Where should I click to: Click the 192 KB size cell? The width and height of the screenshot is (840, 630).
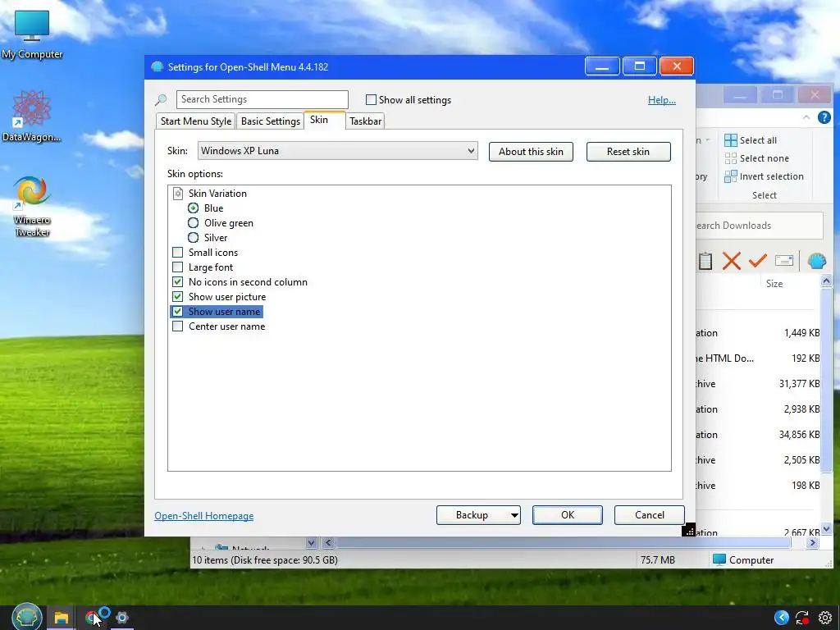pyautogui.click(x=806, y=358)
